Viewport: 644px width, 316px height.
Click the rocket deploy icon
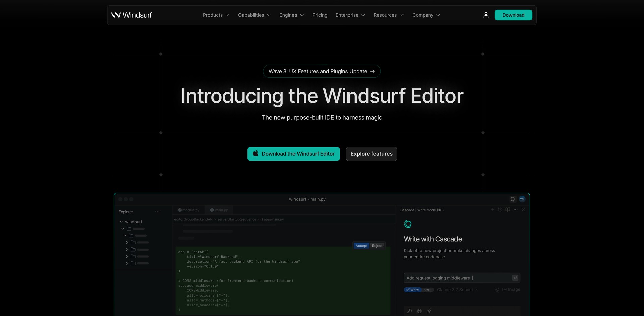click(x=429, y=311)
